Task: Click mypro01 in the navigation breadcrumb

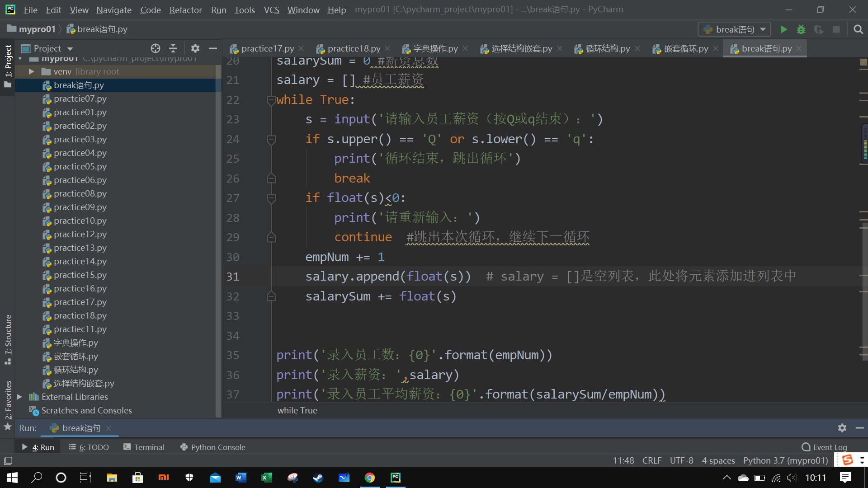Action: coord(31,29)
